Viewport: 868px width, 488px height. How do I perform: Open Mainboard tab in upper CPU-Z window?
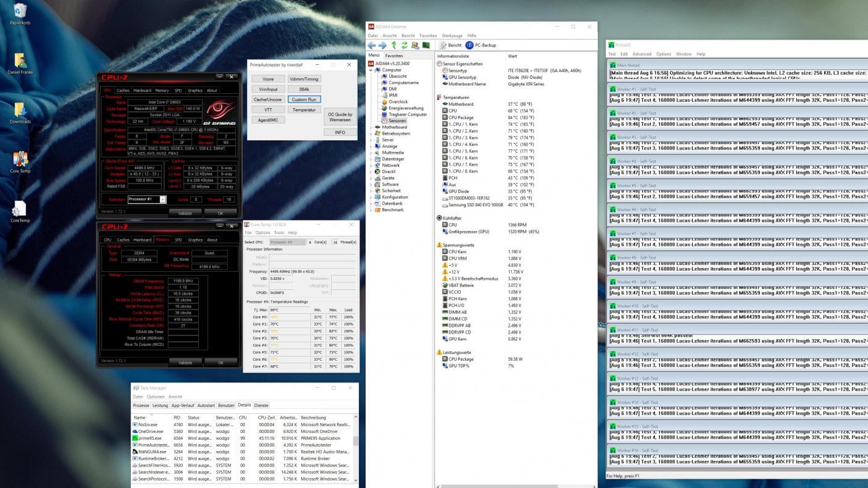pyautogui.click(x=142, y=90)
